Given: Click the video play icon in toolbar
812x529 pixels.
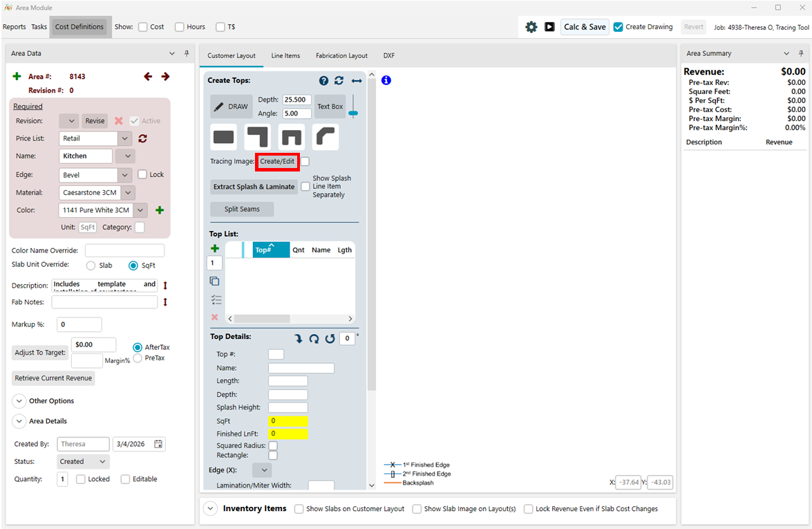Looking at the screenshot, I should pyautogui.click(x=549, y=27).
